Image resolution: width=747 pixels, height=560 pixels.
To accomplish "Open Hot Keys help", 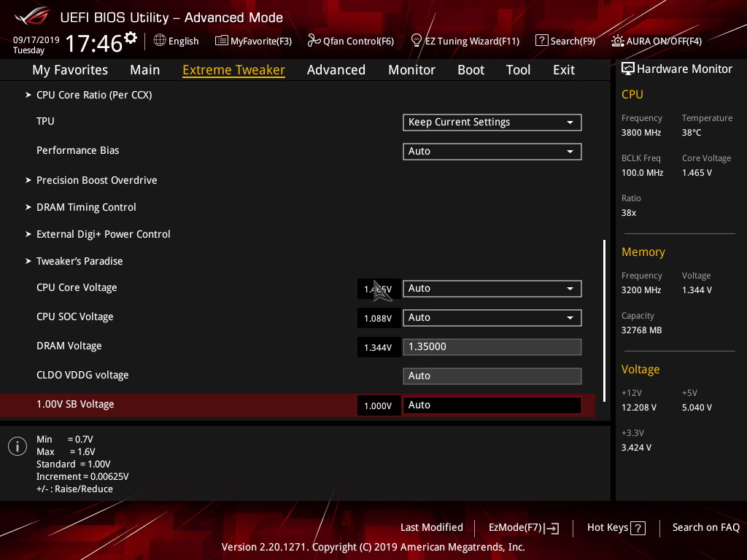I will (608, 528).
